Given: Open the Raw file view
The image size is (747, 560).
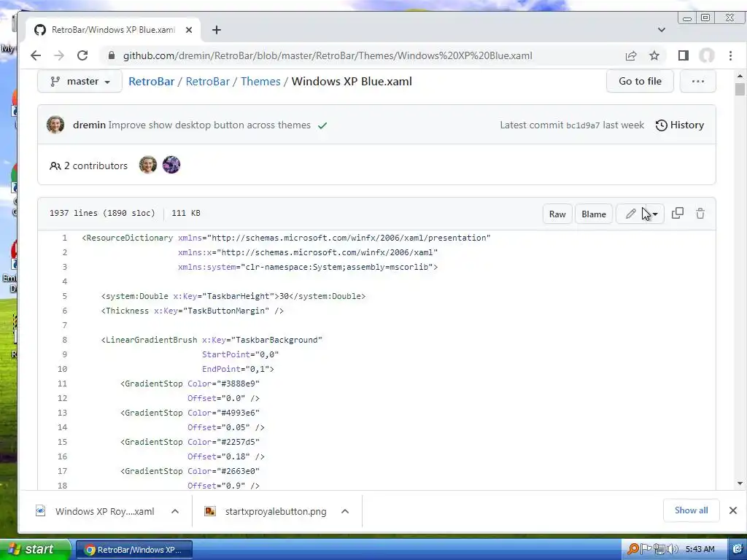Looking at the screenshot, I should tap(557, 214).
